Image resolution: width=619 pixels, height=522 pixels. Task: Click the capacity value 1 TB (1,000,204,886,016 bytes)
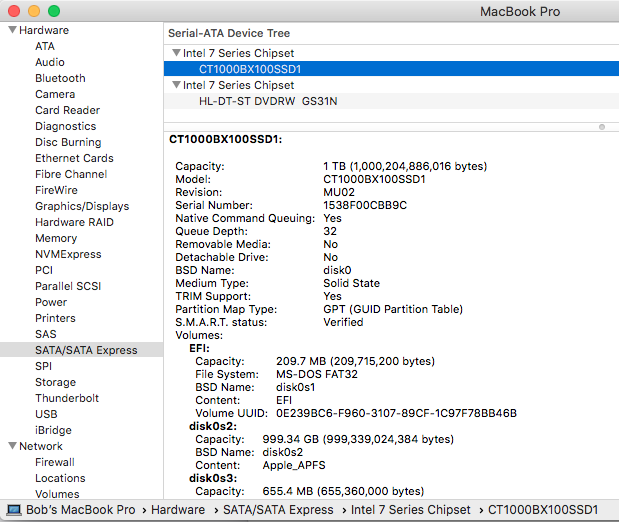(x=405, y=166)
